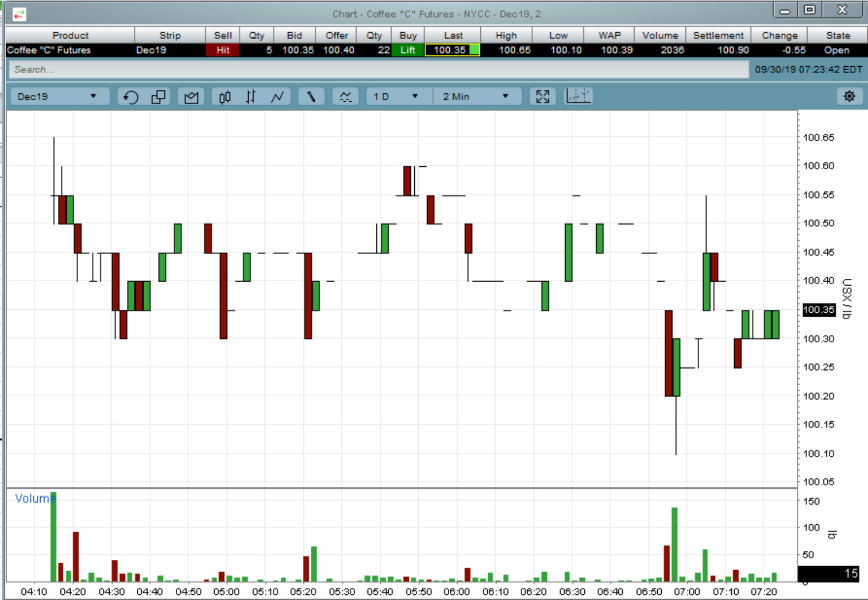Switch to line chart style
The width and height of the screenshot is (868, 600).
tap(277, 97)
